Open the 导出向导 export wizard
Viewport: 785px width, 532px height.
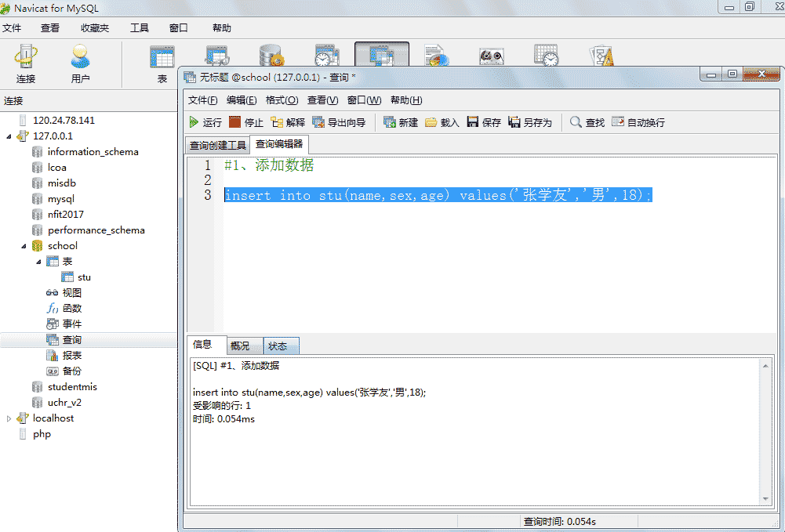point(339,122)
